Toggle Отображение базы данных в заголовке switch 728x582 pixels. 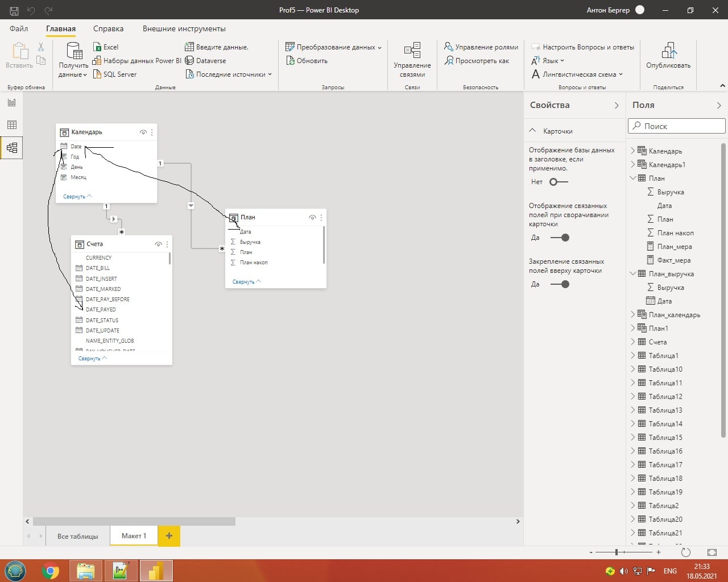pos(559,182)
